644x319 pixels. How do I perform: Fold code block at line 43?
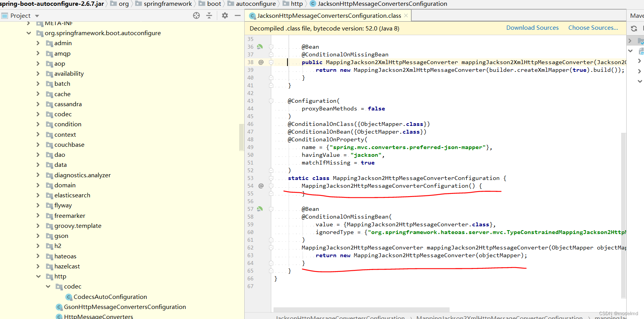pos(271,101)
